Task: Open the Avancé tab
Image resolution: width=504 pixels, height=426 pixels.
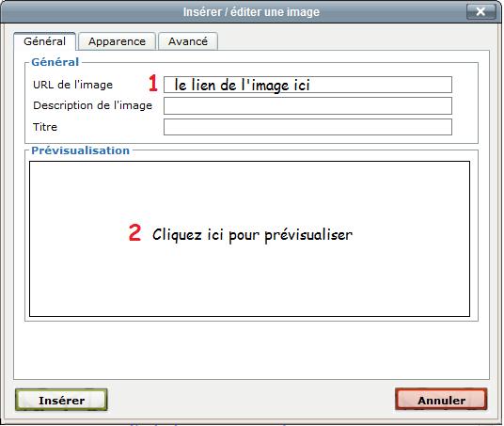Action: (188, 41)
